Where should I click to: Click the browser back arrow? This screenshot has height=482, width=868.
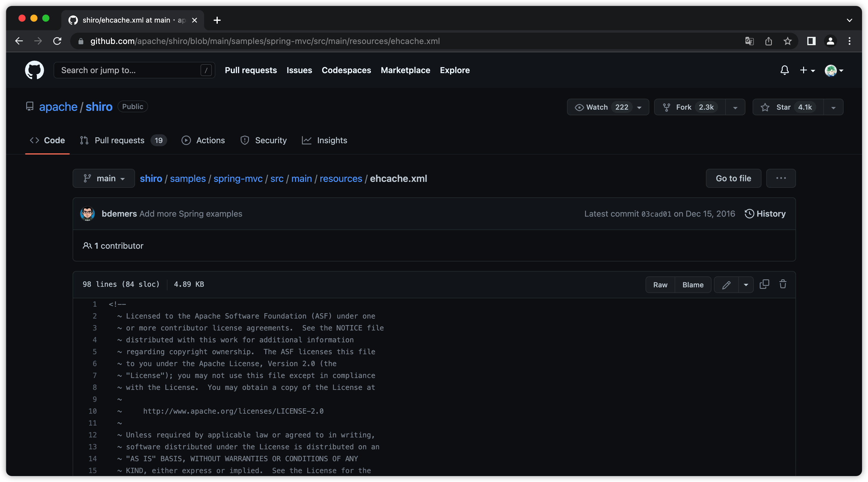[x=19, y=41]
